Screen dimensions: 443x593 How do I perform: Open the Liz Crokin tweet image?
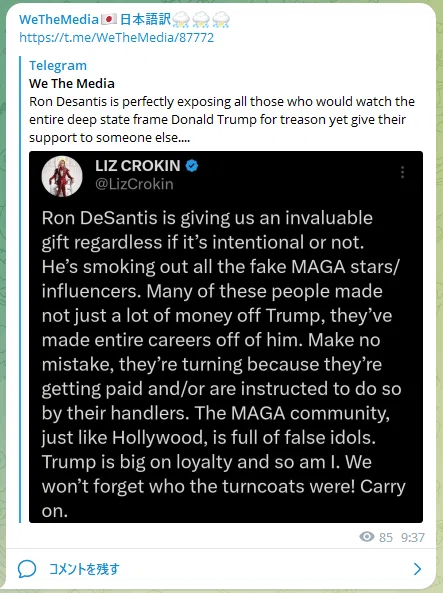coord(226,337)
